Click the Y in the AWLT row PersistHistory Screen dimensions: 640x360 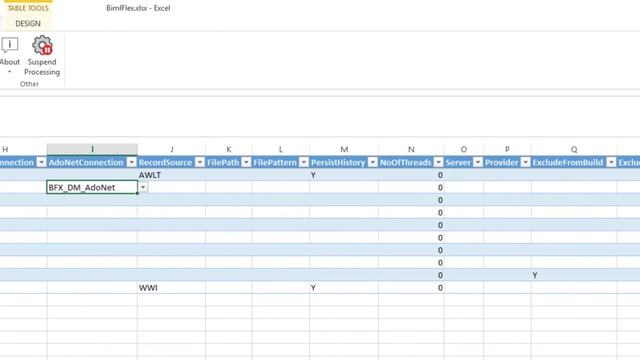pyautogui.click(x=313, y=175)
